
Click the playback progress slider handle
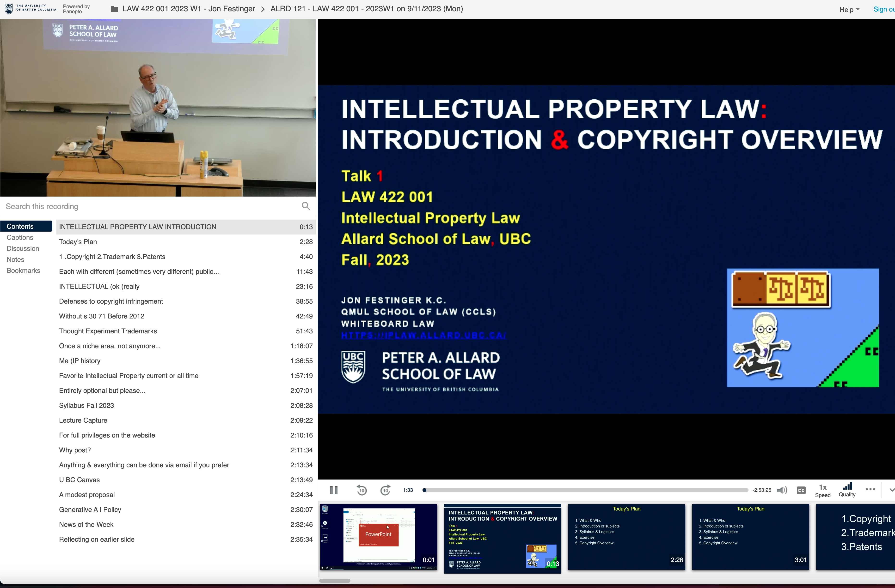coord(424,490)
